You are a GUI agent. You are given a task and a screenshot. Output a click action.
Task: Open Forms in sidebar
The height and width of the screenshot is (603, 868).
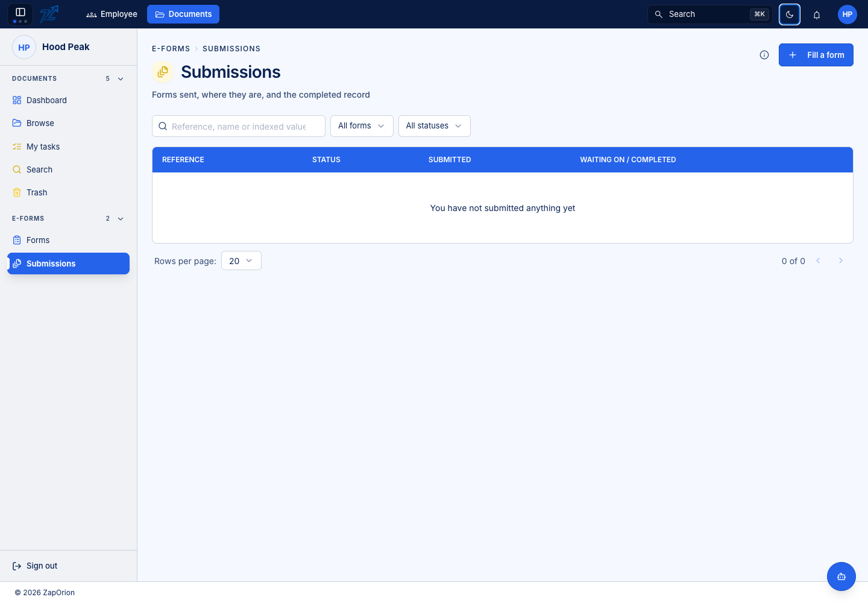click(68, 240)
